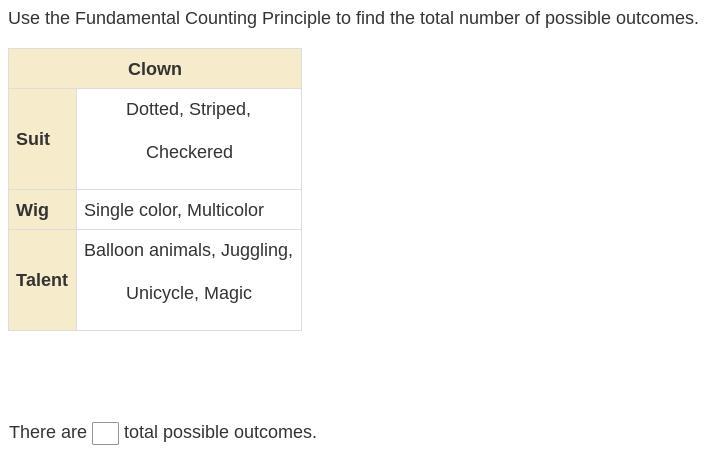This screenshot has width=716, height=457.
Task: Click the 'Wig' row label
Action: click(32, 210)
